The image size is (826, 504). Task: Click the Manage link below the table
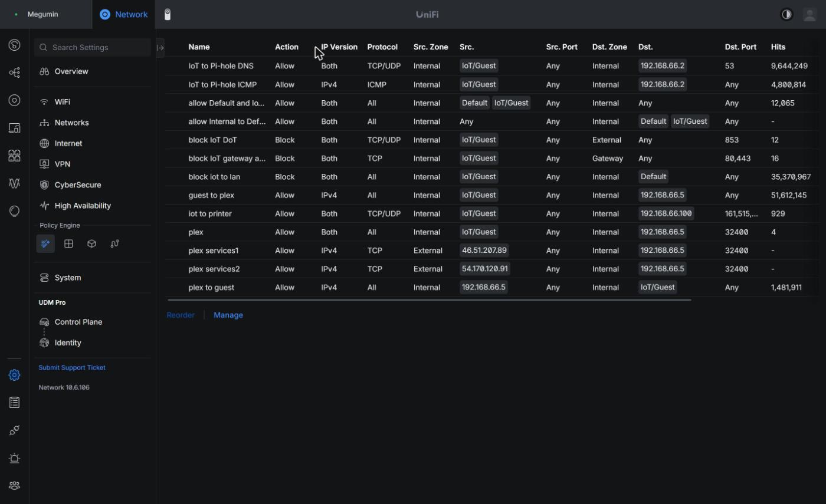228,315
